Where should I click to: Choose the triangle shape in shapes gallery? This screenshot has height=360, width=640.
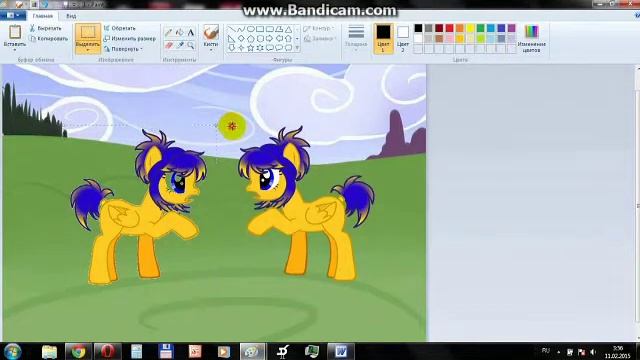tap(289, 29)
